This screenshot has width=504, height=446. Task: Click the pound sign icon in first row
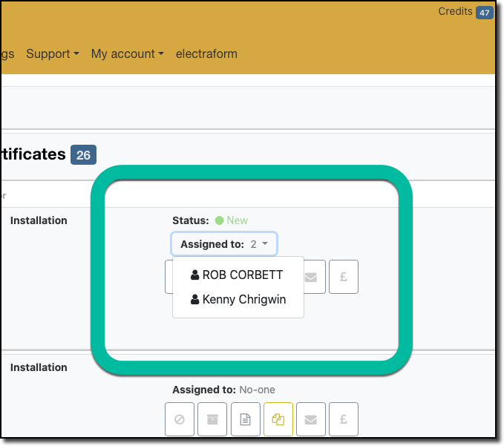coord(344,277)
